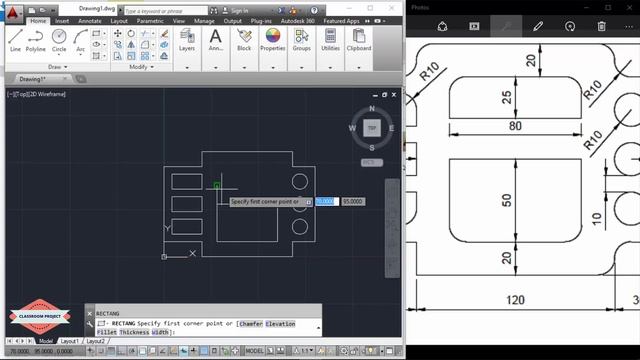
Task: Select the Stretch tool
Action: [118, 56]
